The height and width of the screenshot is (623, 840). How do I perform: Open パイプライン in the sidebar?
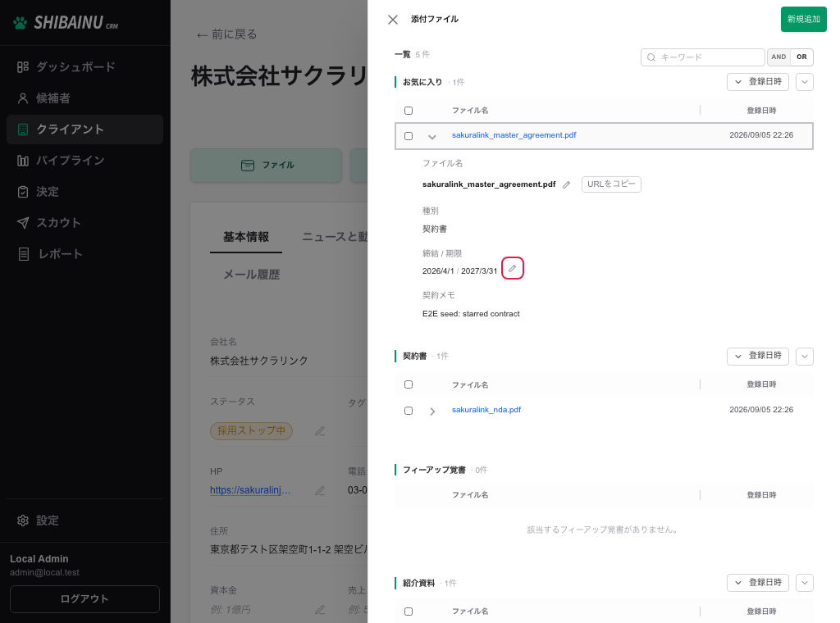(84, 161)
